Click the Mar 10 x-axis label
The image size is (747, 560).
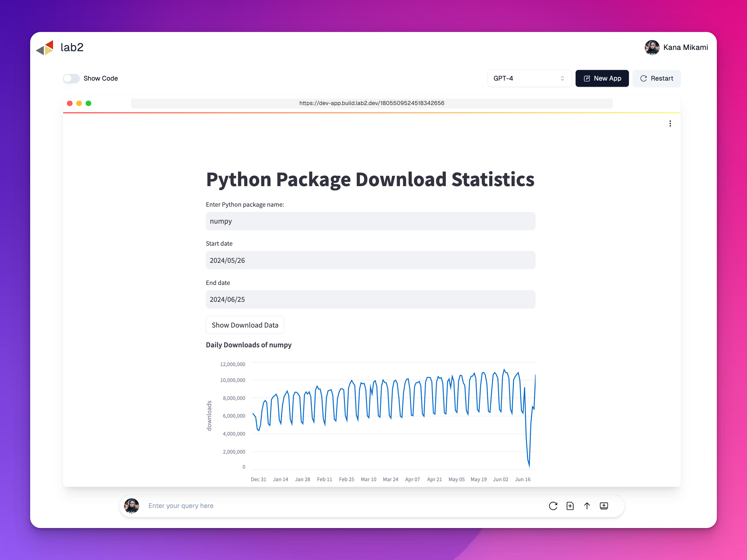click(369, 479)
